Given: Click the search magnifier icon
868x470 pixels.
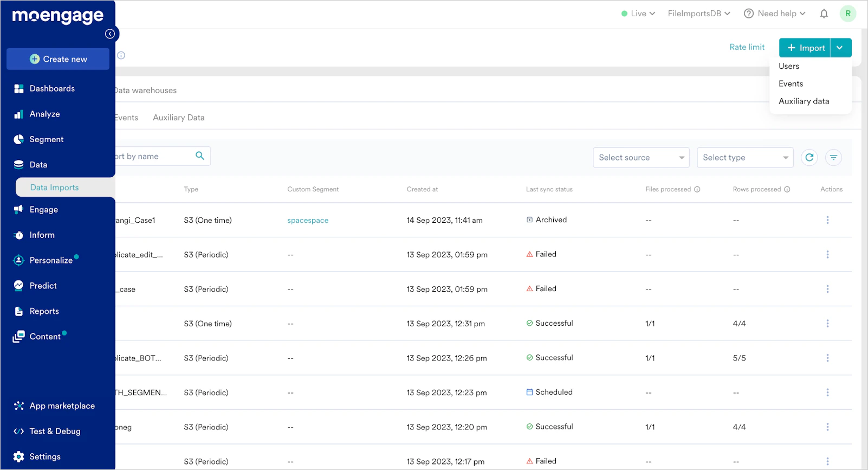Looking at the screenshot, I should 200,156.
